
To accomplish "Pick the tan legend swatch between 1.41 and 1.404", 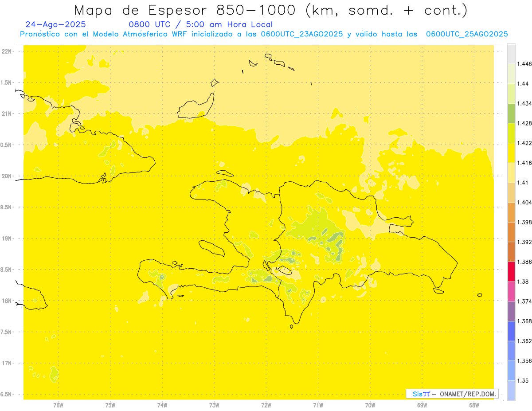I will (511, 192).
